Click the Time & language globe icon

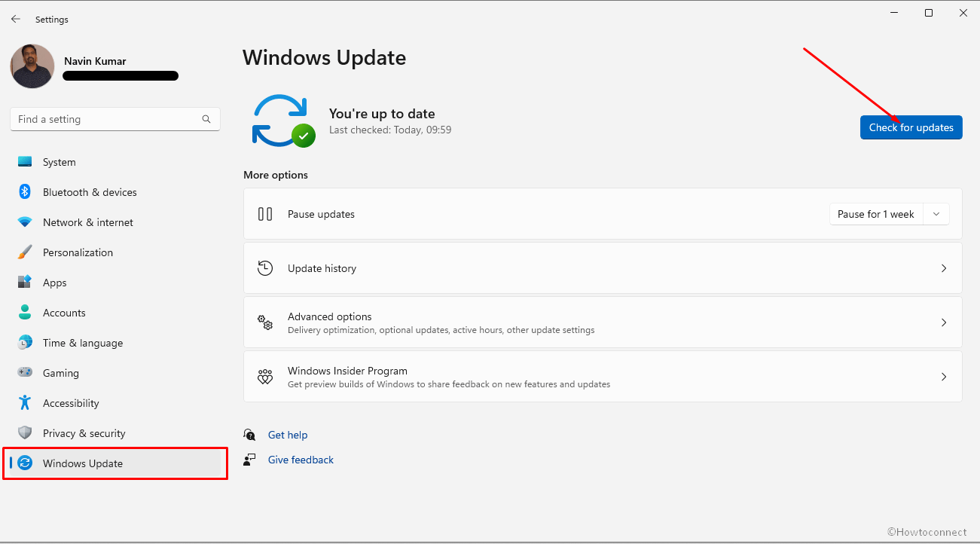tap(25, 343)
